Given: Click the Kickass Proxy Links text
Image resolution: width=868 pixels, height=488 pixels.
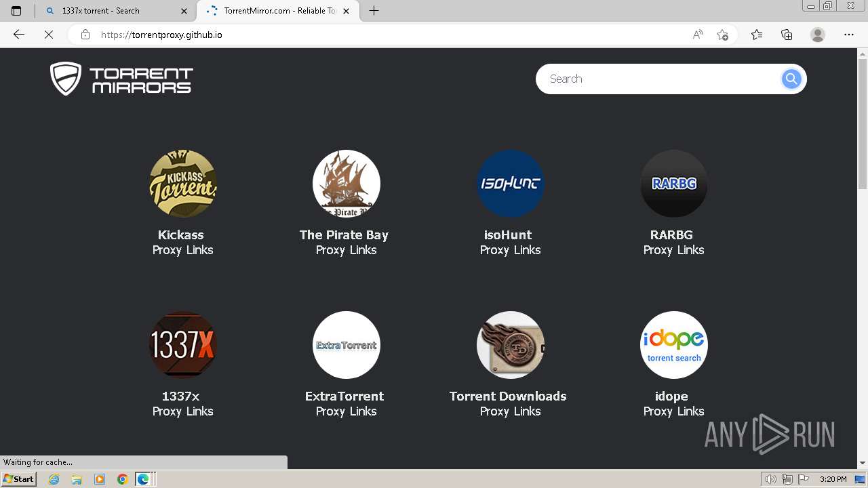Looking at the screenshot, I should [x=183, y=250].
